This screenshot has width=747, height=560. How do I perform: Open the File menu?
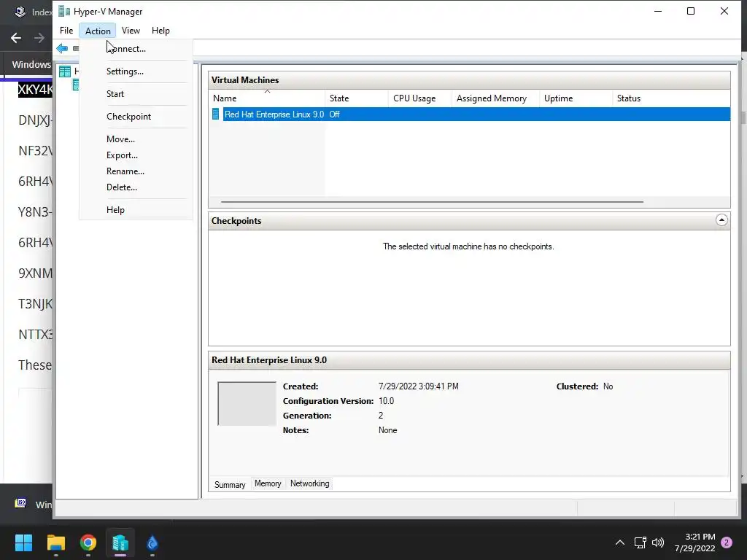point(66,31)
